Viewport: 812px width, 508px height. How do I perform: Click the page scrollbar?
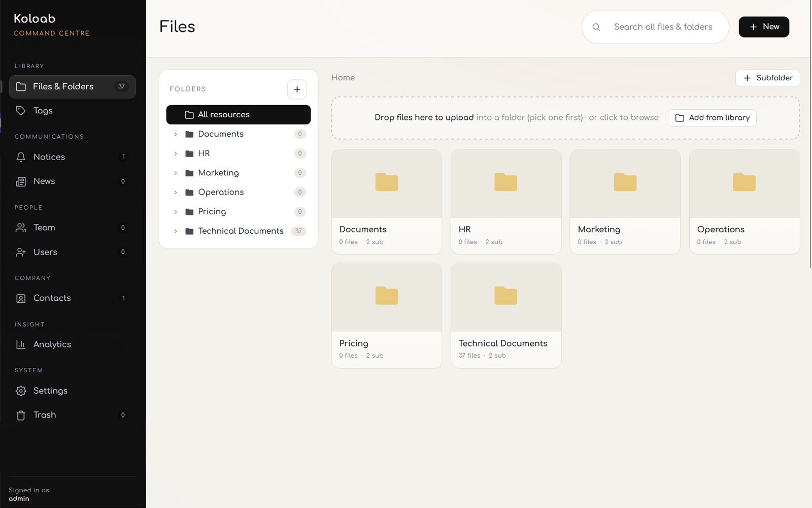[x=810, y=134]
